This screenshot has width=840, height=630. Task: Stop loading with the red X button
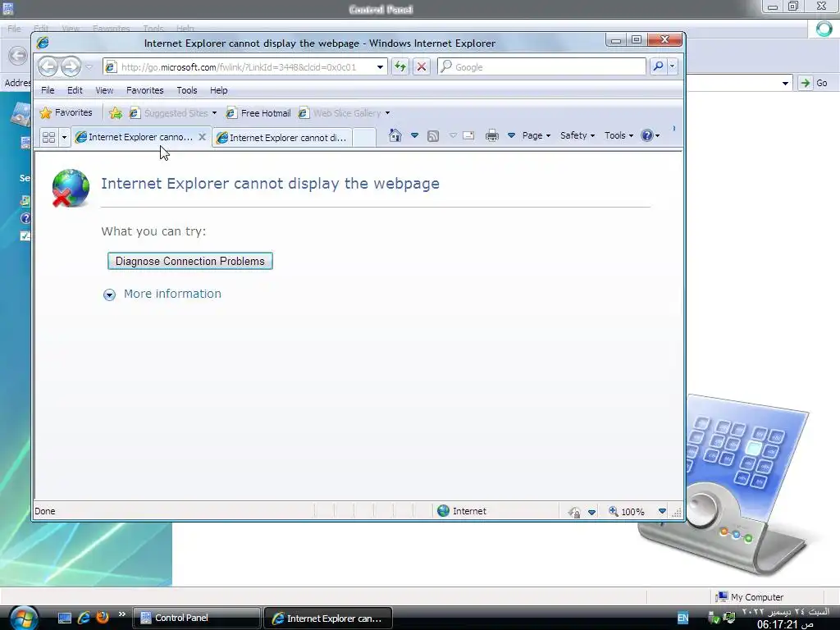422,67
